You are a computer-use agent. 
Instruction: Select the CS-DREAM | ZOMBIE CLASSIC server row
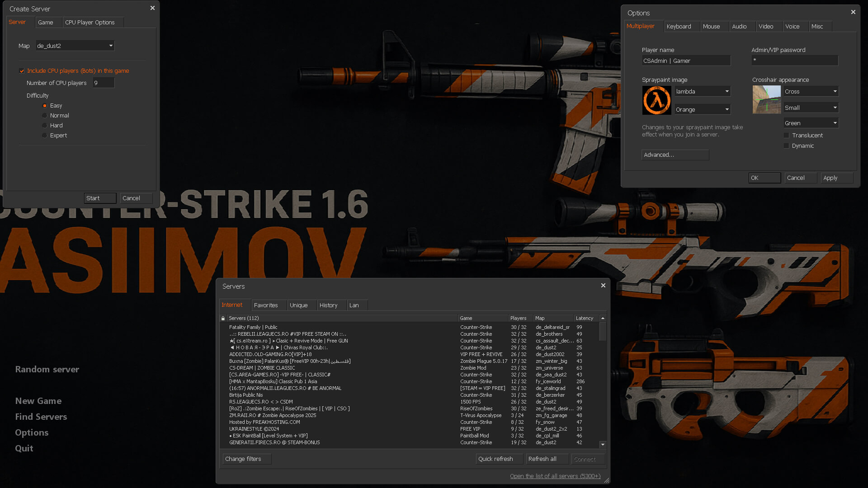[x=409, y=368]
